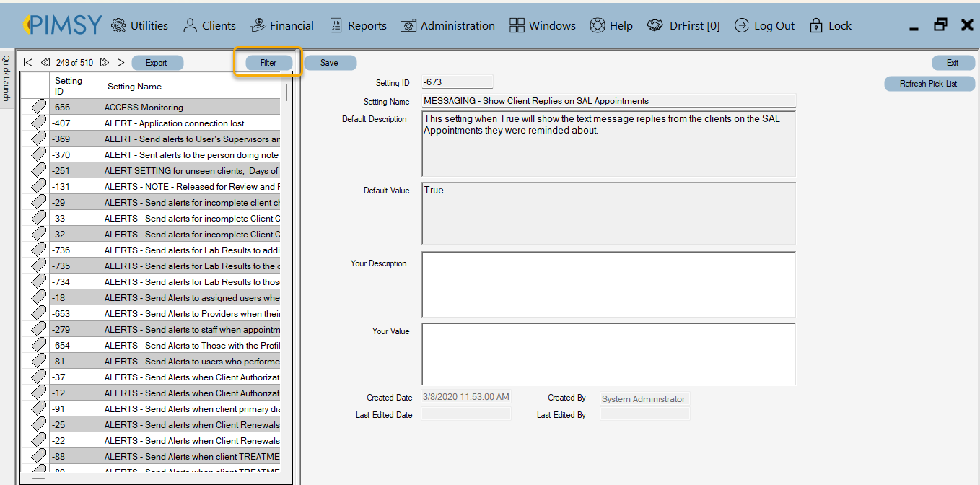This screenshot has height=485, width=980.
Task: Click the Administration icon
Action: click(x=409, y=25)
